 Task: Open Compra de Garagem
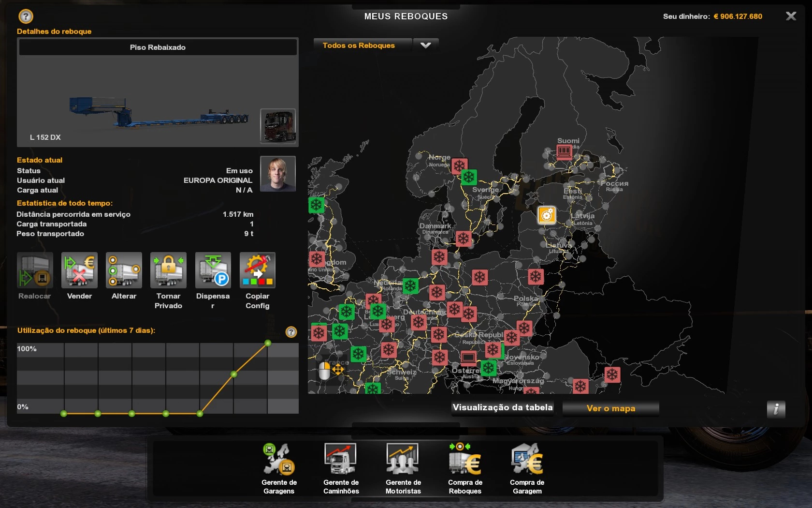(x=527, y=460)
